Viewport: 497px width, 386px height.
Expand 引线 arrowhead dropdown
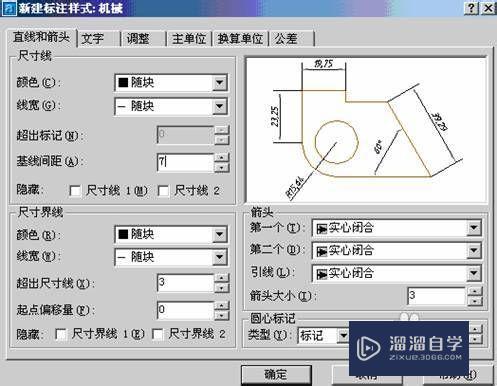click(x=473, y=274)
